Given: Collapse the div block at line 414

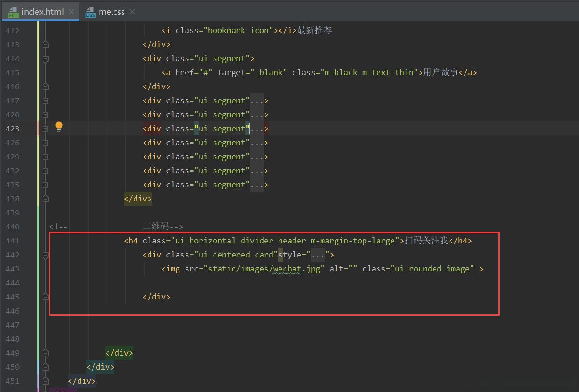Looking at the screenshot, I should [45, 59].
